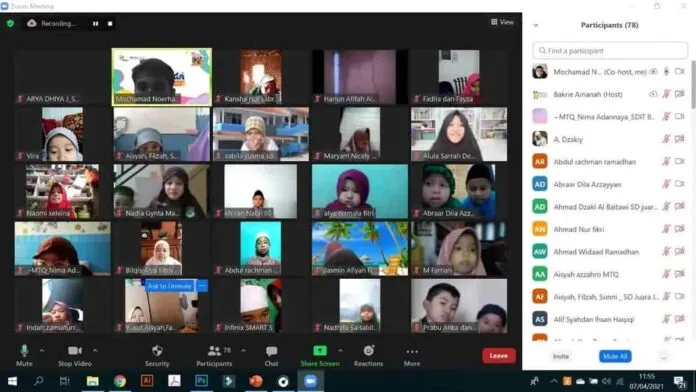Focus the Find a participant search box
The image size is (696, 392).
pyautogui.click(x=610, y=51)
